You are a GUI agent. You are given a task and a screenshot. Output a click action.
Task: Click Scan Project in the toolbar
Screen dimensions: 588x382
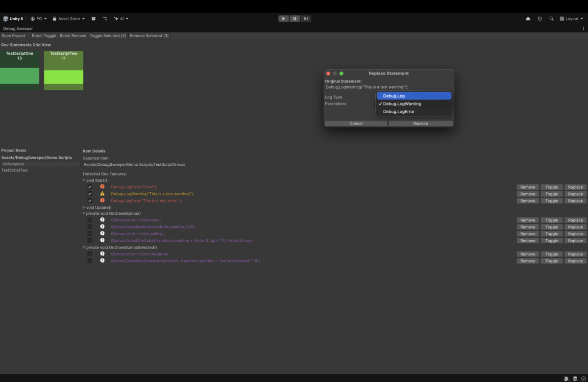click(x=14, y=36)
